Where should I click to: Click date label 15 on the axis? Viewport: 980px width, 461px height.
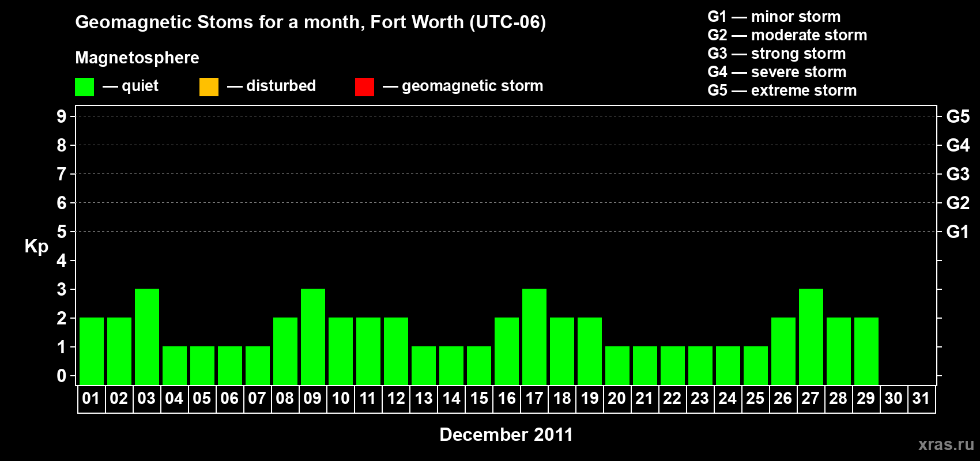479,398
